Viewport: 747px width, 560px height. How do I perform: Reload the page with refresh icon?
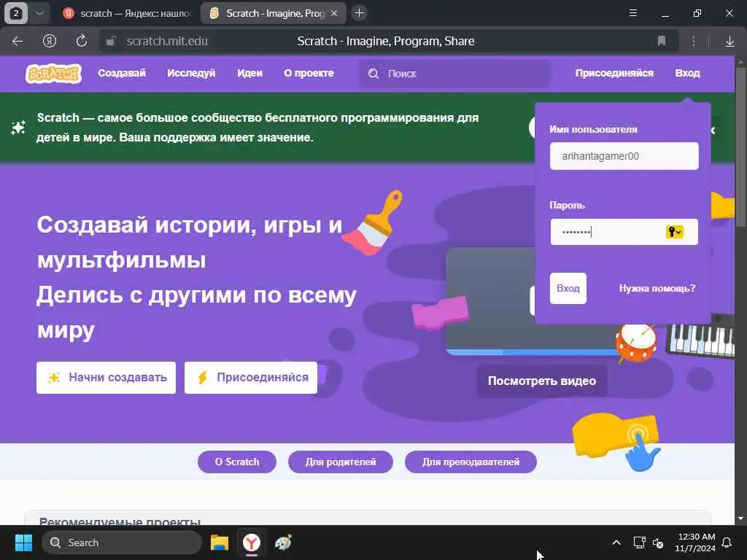click(x=82, y=42)
